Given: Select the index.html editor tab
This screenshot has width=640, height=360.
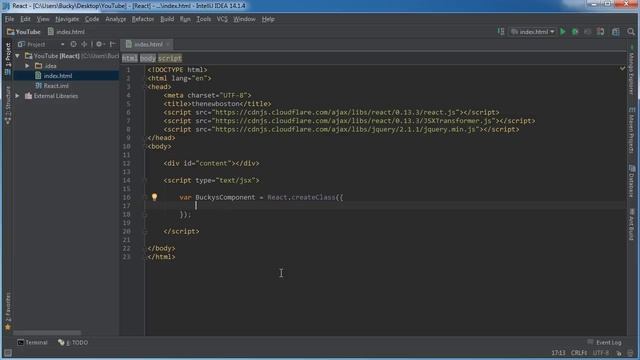Looking at the screenshot, I should (148, 44).
